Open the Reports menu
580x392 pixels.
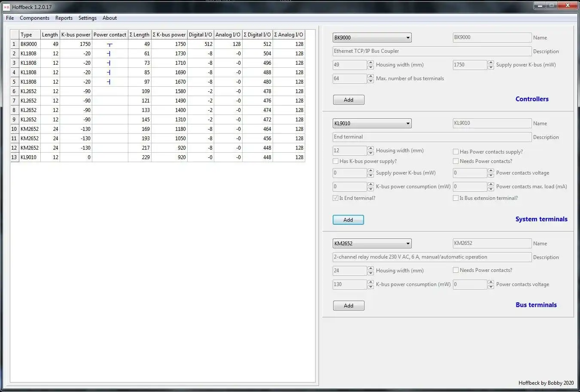(x=64, y=18)
